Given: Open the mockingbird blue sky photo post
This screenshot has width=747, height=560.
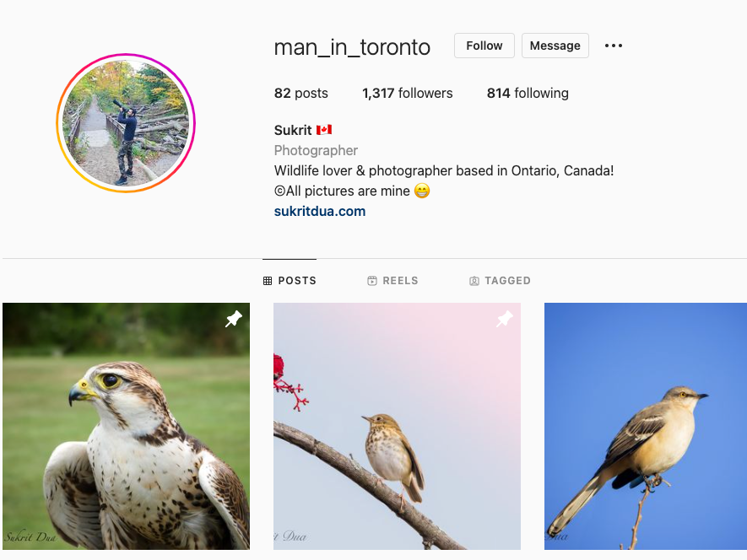Looking at the screenshot, I should (646, 426).
